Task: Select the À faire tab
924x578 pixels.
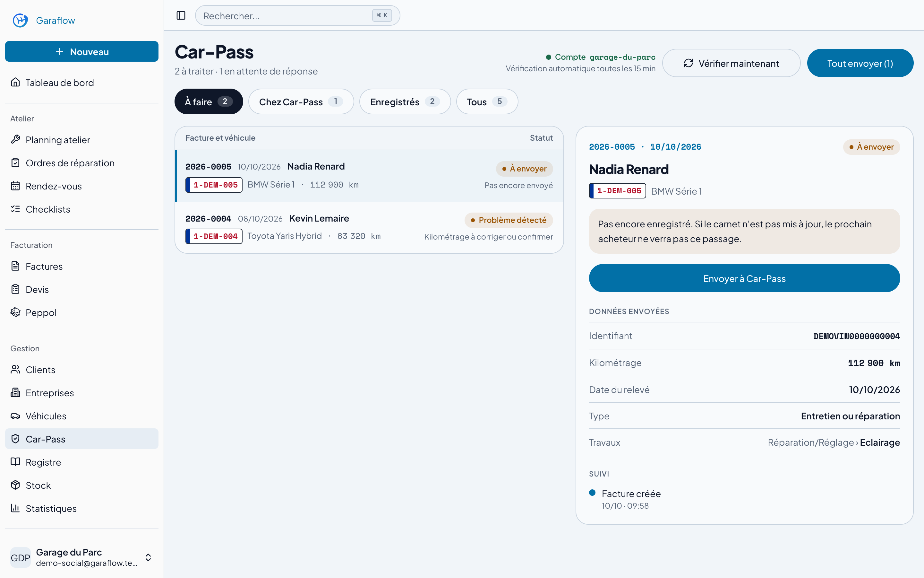Action: point(209,102)
